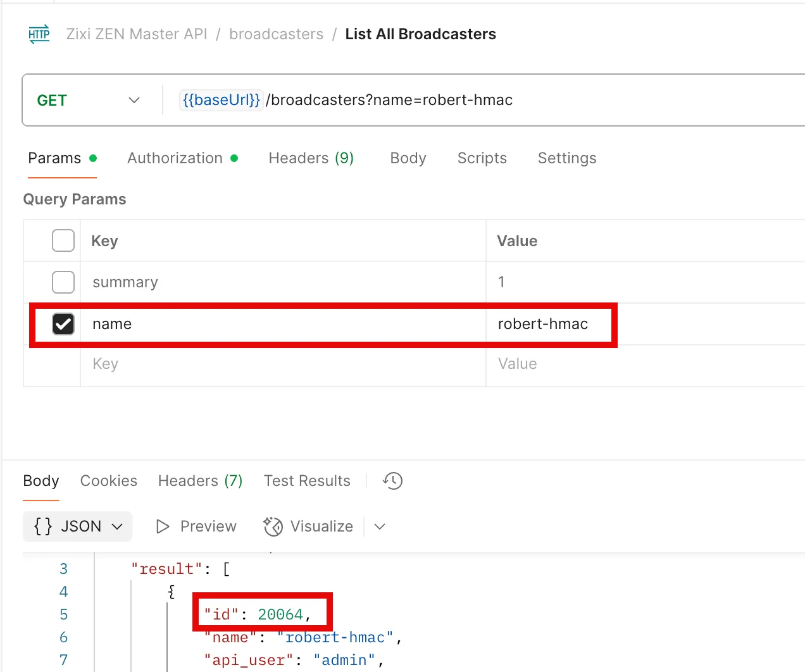
Task: Click the name key cell
Action: [x=283, y=324]
